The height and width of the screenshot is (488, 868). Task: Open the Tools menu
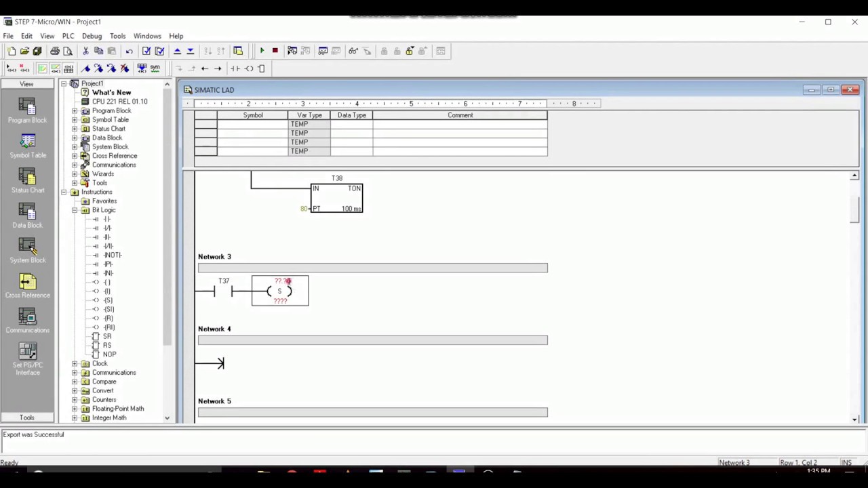pyautogui.click(x=117, y=36)
